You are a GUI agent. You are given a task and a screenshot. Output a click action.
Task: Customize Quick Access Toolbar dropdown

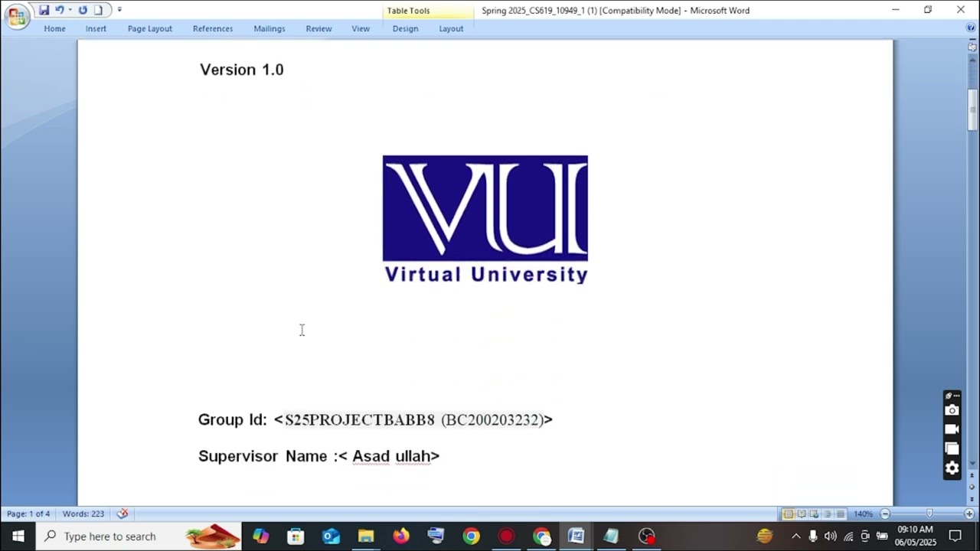coord(119,10)
